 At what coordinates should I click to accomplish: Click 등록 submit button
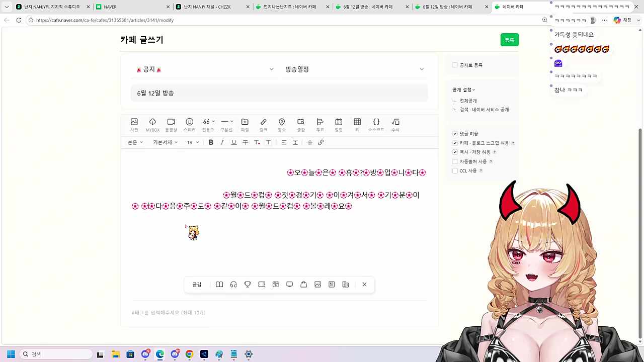point(510,40)
